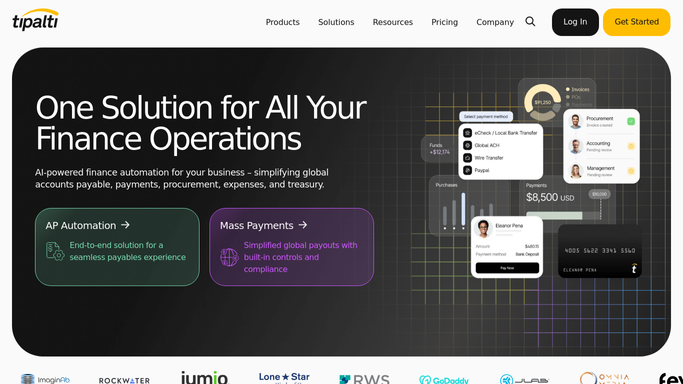Click the green Procurement status checkmark
This screenshot has width=683, height=384.
click(x=631, y=121)
